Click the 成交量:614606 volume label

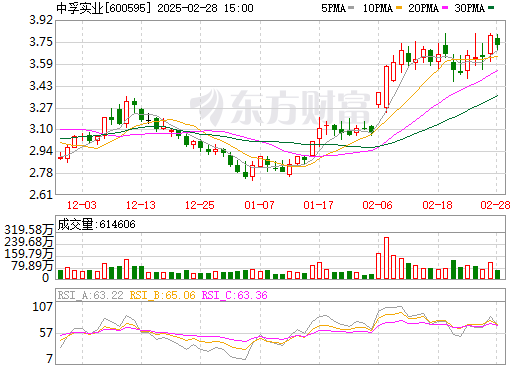coord(97,224)
